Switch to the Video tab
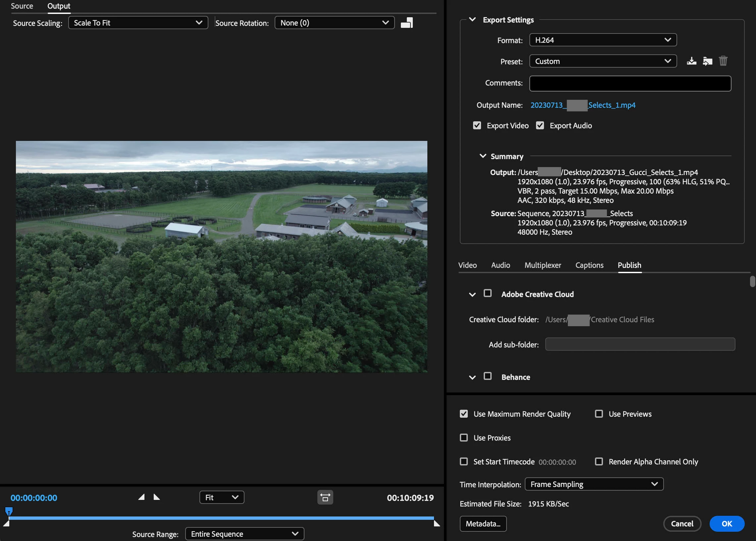The height and width of the screenshot is (541, 756). pos(467,265)
